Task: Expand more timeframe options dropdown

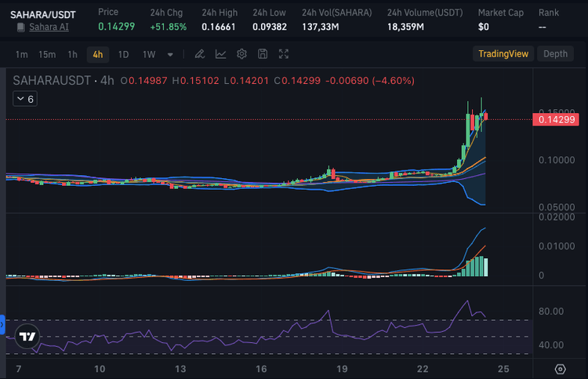Action: (x=170, y=54)
